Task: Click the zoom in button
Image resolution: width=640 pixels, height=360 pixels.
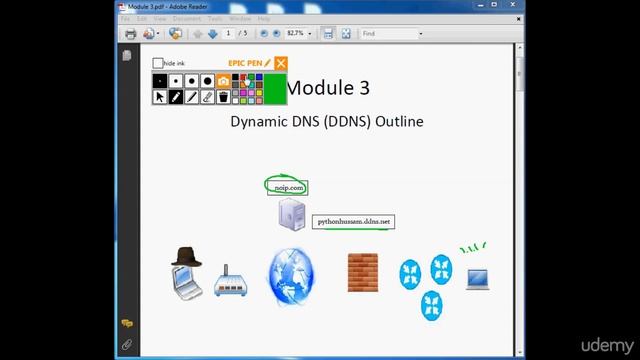Action: [276, 34]
